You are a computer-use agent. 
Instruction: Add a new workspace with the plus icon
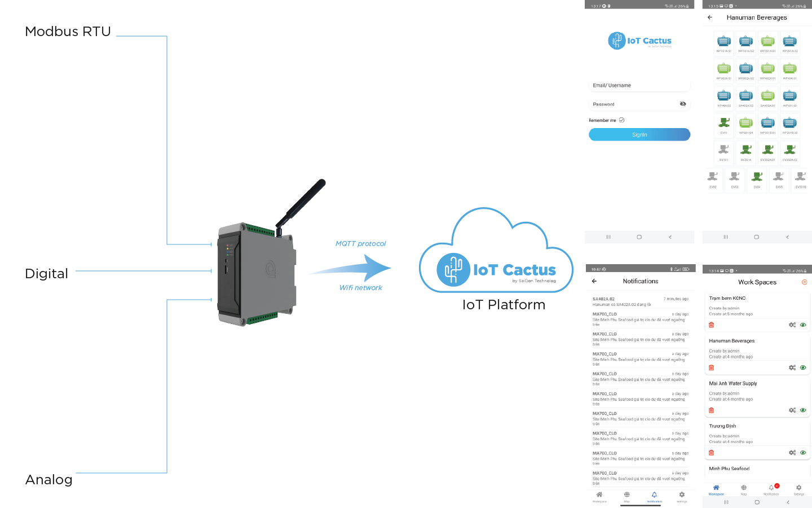click(x=805, y=282)
